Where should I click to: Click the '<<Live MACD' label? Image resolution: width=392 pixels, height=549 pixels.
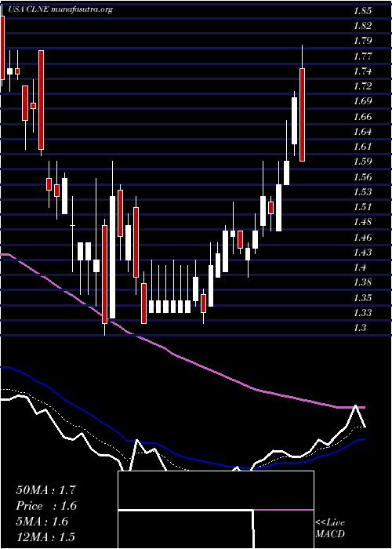pyautogui.click(x=330, y=529)
